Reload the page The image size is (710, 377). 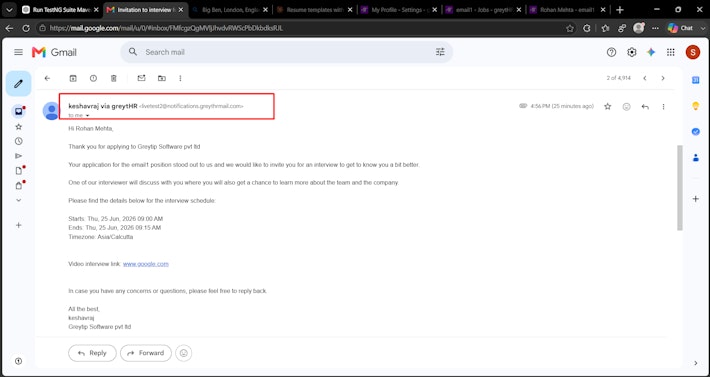(x=26, y=28)
